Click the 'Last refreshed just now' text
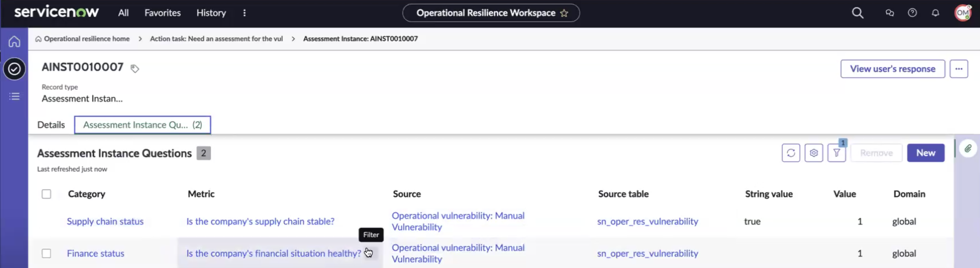Image resolution: width=980 pixels, height=268 pixels. point(72,169)
